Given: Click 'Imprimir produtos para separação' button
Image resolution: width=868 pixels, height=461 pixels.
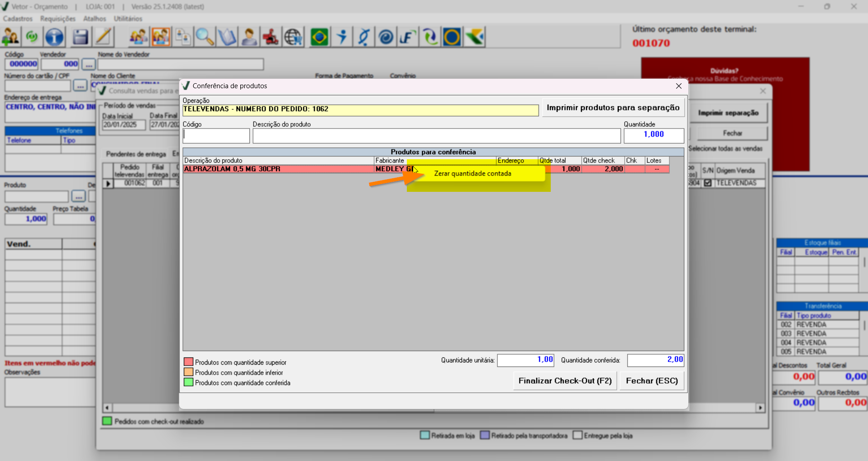Looking at the screenshot, I should pyautogui.click(x=613, y=108).
